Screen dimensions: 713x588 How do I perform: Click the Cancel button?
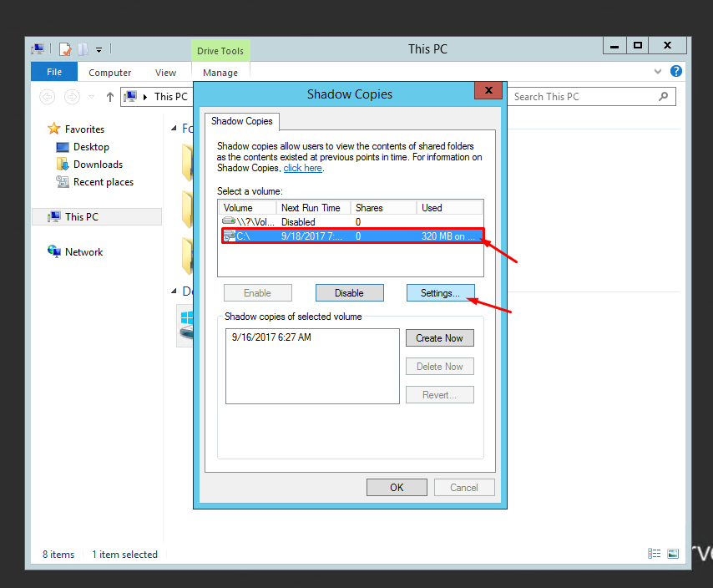(464, 488)
